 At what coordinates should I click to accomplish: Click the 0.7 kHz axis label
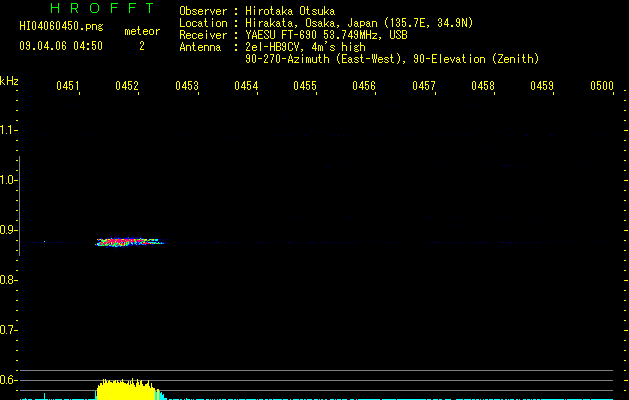click(7, 330)
